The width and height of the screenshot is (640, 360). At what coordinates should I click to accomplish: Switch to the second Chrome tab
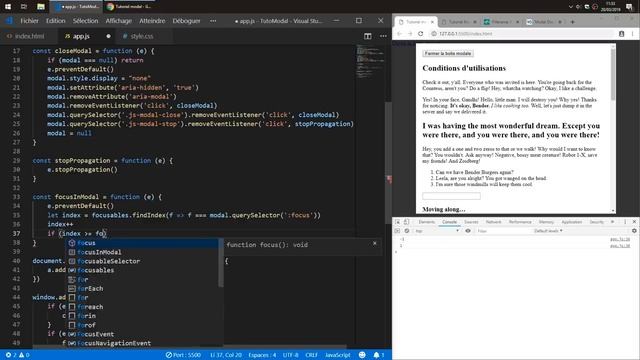point(458,22)
